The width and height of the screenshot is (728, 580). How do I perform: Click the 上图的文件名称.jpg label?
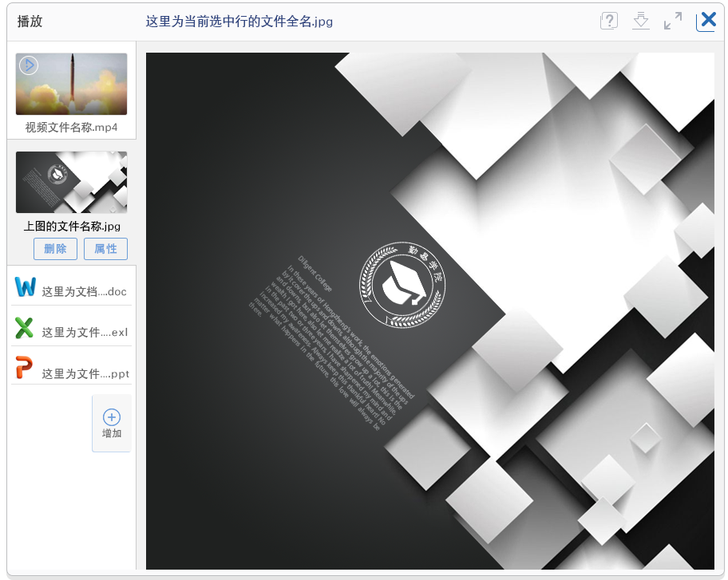72,227
